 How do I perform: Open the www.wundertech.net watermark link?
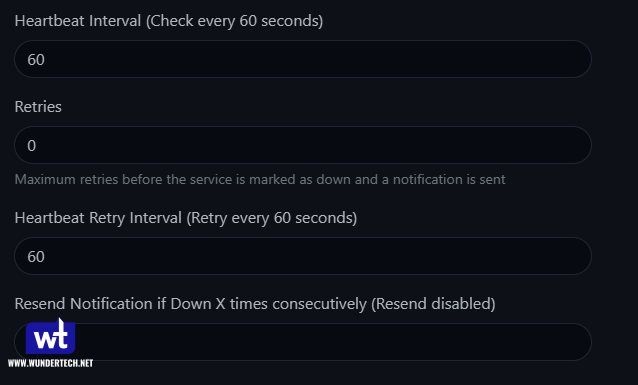(x=50, y=363)
